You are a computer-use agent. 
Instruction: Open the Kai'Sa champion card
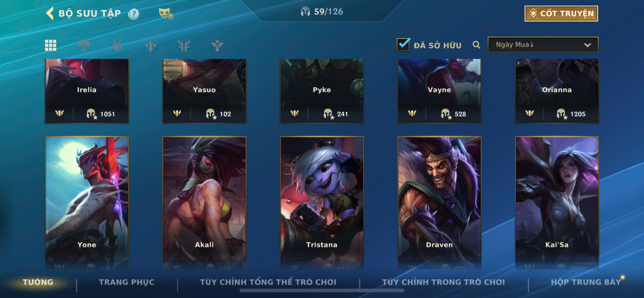pos(557,203)
